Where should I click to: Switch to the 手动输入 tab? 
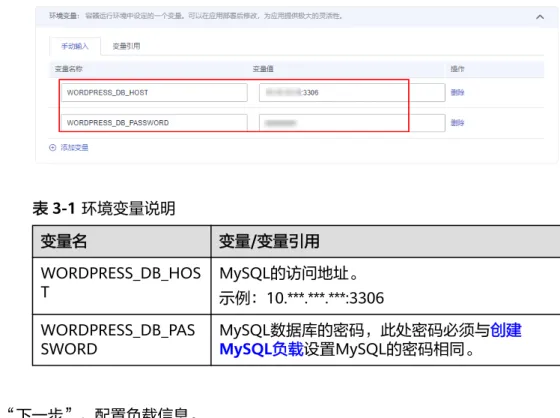tap(75, 46)
